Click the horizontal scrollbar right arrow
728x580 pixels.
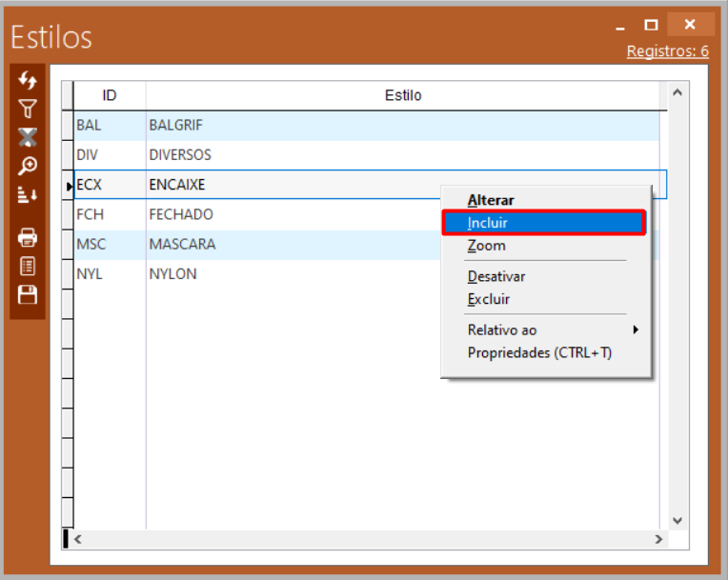click(658, 539)
